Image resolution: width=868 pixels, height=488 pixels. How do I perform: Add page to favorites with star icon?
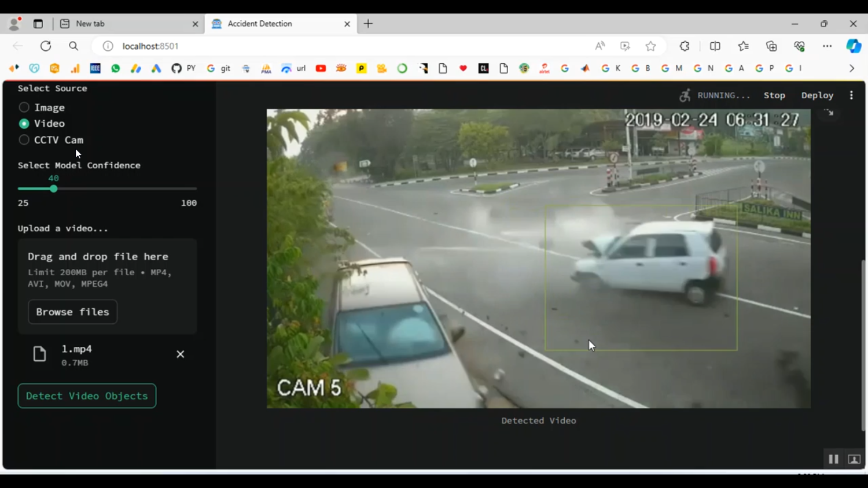tap(651, 46)
